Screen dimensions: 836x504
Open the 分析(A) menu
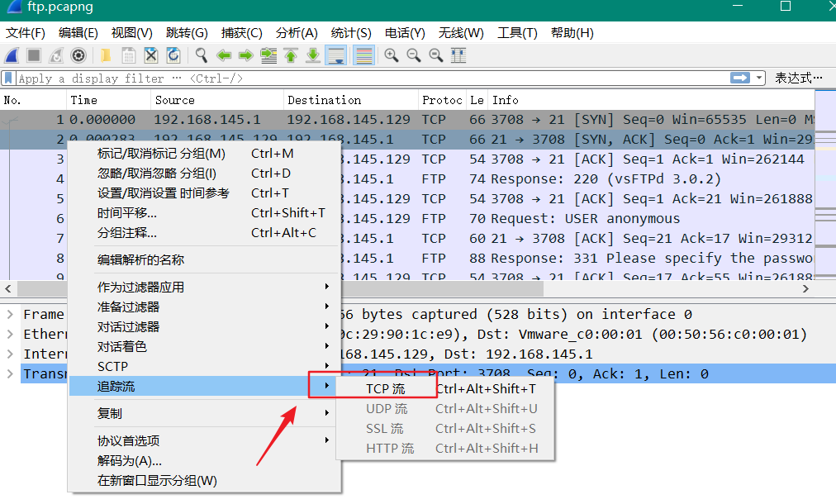click(x=297, y=33)
